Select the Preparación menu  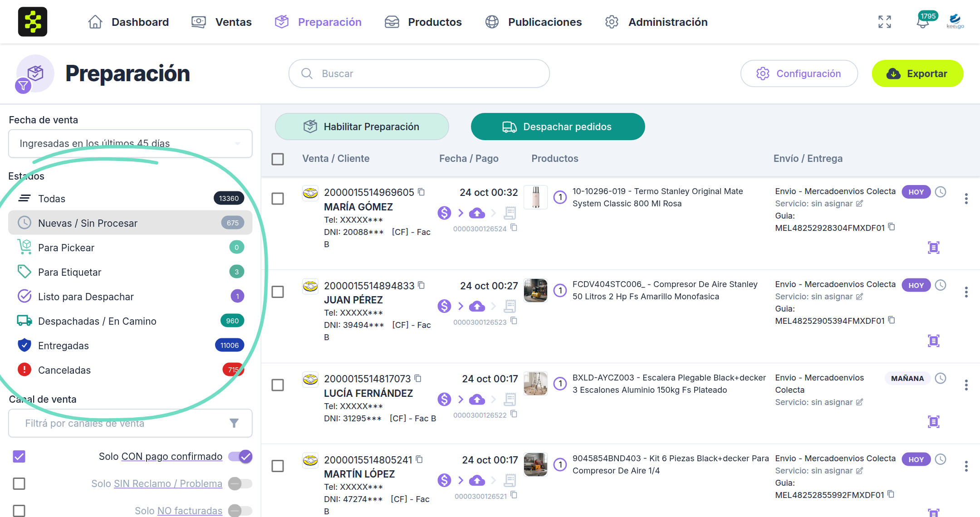318,22
